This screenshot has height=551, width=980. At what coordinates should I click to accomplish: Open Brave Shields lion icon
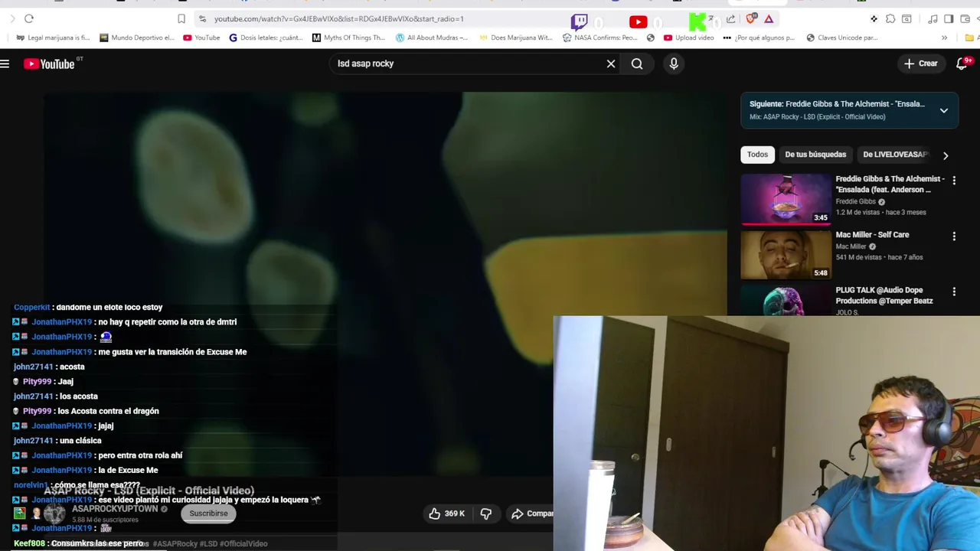tap(751, 18)
